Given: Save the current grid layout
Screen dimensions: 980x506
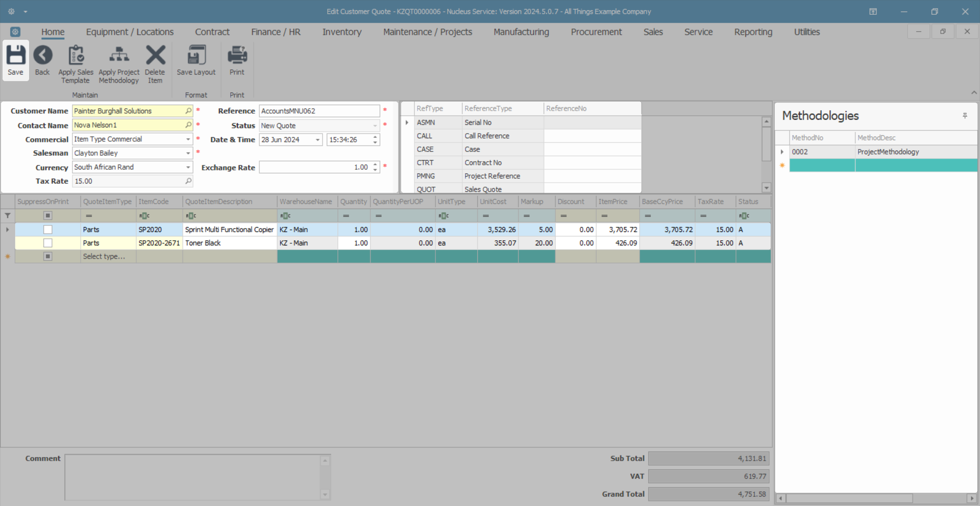Looking at the screenshot, I should [196, 60].
